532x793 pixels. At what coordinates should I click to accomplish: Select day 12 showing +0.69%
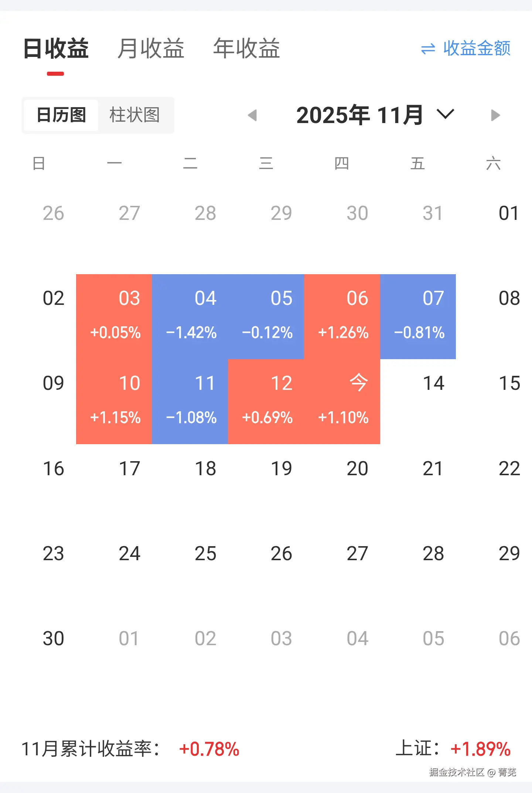pyautogui.click(x=266, y=401)
